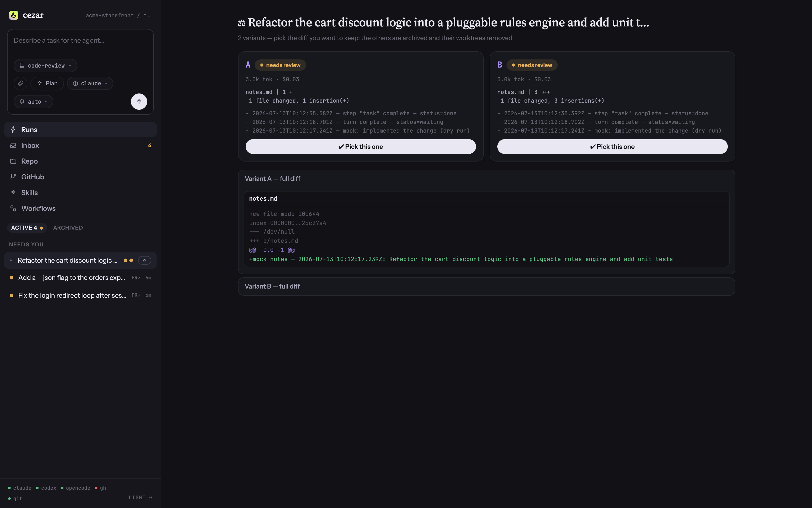Open the Runs section
812x508 pixels.
[x=80, y=130]
